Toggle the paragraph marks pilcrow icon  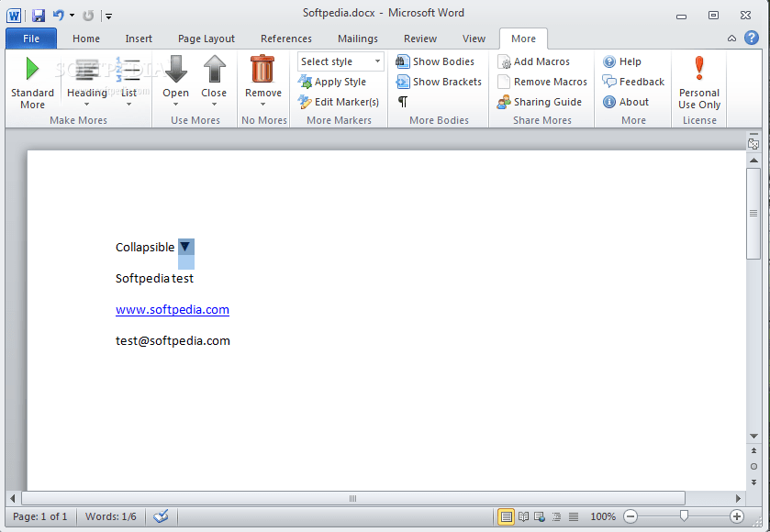pyautogui.click(x=403, y=102)
